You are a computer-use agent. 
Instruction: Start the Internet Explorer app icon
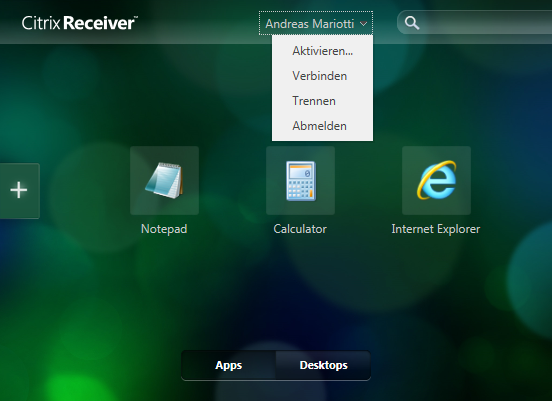pyautogui.click(x=436, y=180)
